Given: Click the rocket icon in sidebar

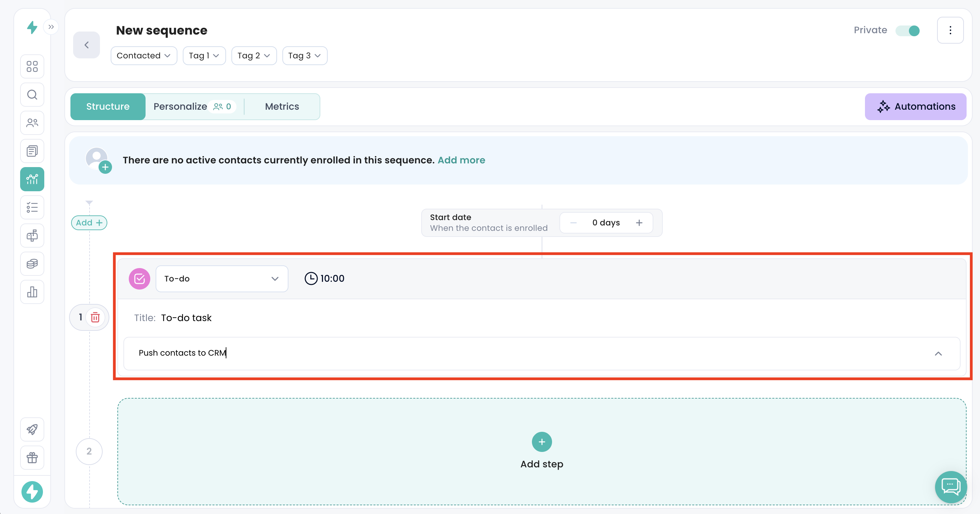Looking at the screenshot, I should [x=32, y=429].
